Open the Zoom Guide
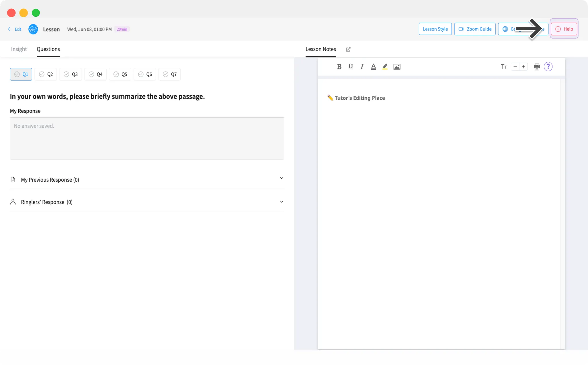This screenshot has width=588, height=365. (x=475, y=29)
